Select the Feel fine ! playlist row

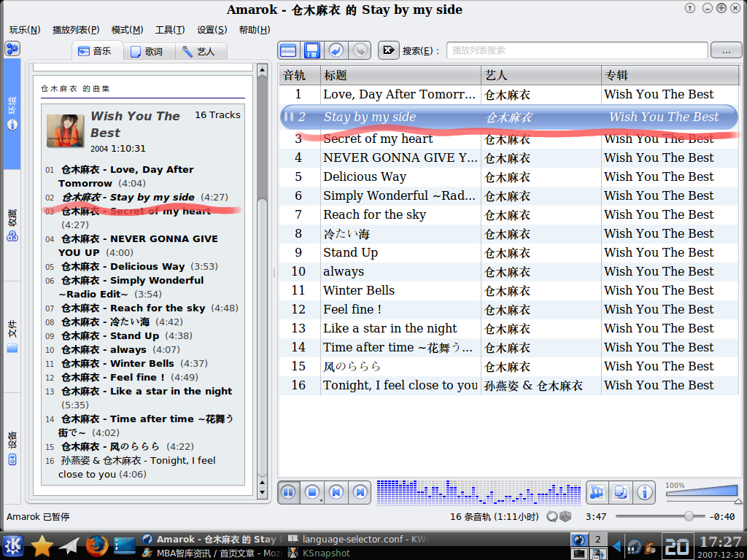click(x=508, y=309)
